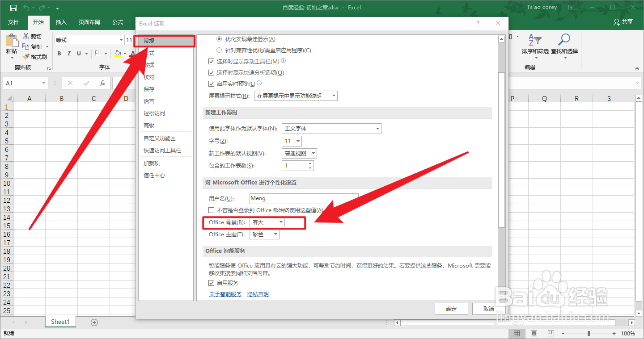
Task: Open 关于智能服务 link
Action: click(225, 294)
